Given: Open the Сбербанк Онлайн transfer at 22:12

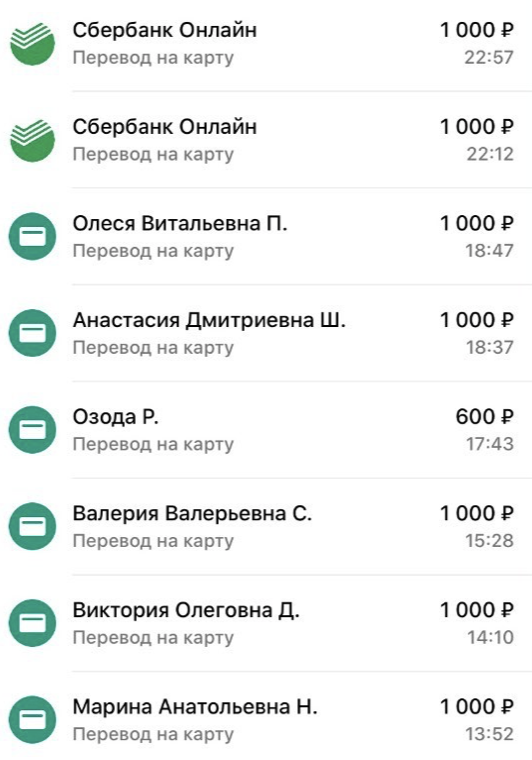Looking at the screenshot, I should click(266, 140).
